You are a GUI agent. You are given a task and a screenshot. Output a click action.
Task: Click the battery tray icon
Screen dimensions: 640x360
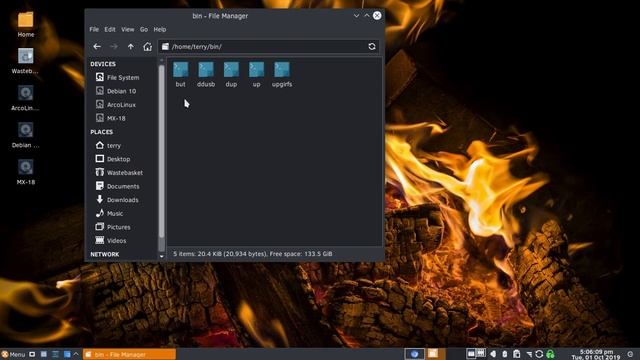pyautogui.click(x=505, y=354)
